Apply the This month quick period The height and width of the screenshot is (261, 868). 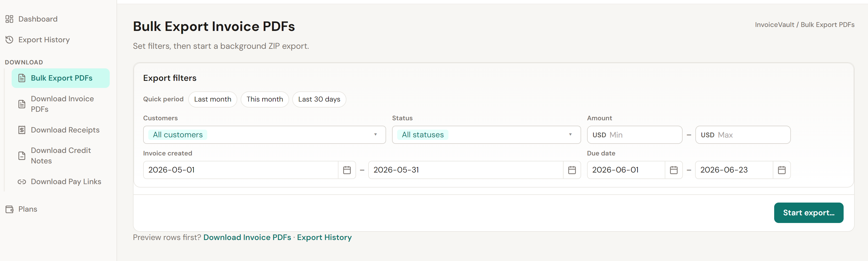(x=264, y=99)
